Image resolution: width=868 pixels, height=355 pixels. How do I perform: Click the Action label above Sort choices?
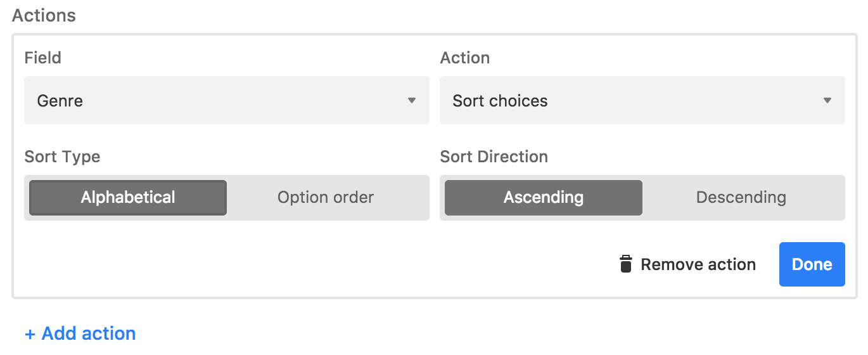coord(465,58)
